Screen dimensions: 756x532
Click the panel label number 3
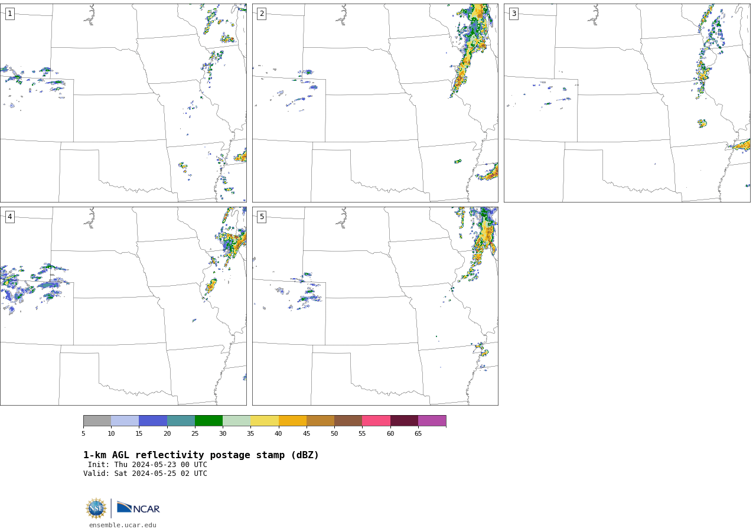(514, 14)
